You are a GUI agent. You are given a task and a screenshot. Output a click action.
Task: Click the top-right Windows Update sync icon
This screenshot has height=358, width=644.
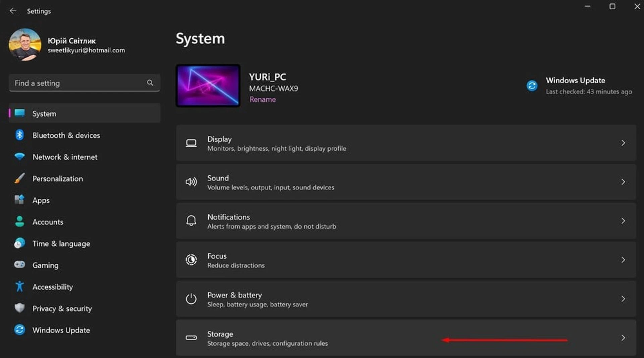(x=532, y=86)
